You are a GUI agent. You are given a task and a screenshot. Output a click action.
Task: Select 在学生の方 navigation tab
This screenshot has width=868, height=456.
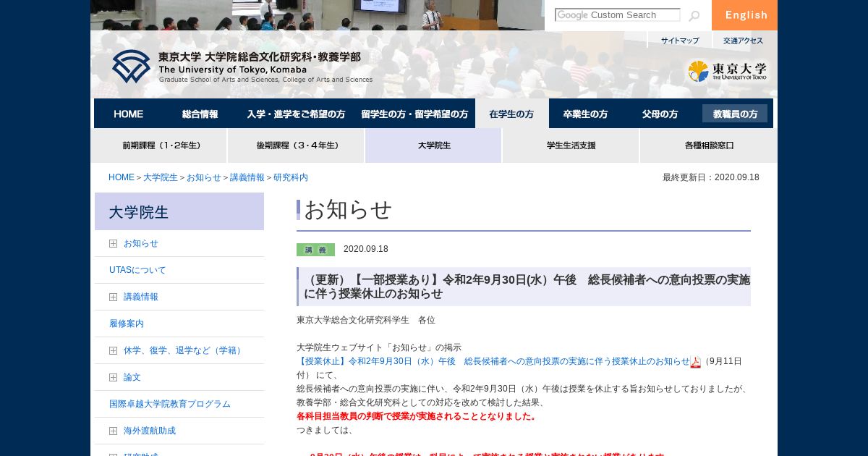511,114
